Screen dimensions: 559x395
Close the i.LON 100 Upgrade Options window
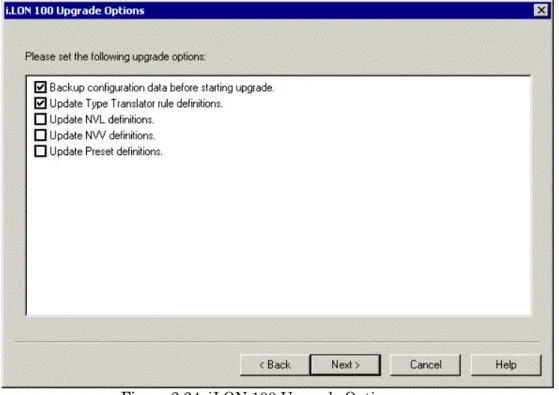tap(541, 10)
